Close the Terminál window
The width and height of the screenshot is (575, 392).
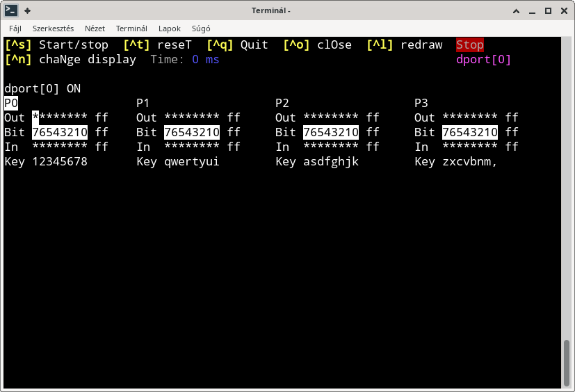pyautogui.click(x=565, y=11)
